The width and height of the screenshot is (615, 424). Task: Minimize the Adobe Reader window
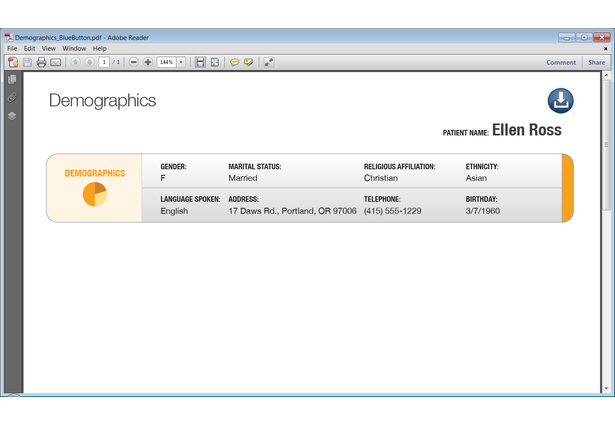[x=567, y=38]
